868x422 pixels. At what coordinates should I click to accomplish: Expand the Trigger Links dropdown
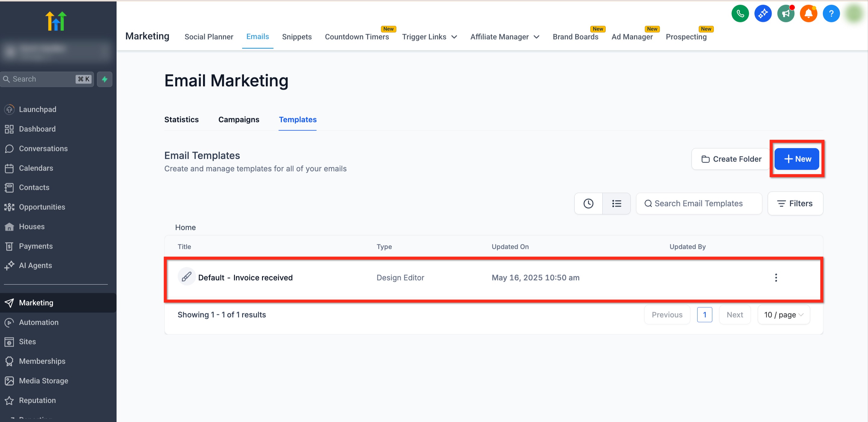point(429,37)
